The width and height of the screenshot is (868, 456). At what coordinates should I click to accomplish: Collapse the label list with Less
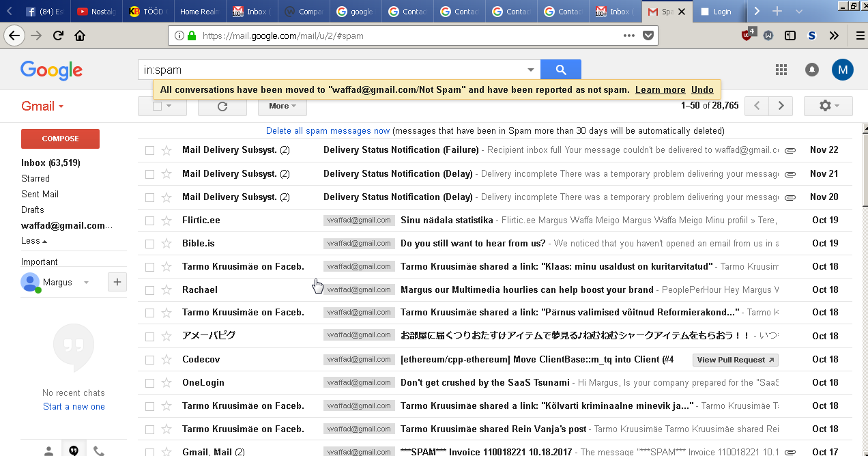(x=34, y=241)
